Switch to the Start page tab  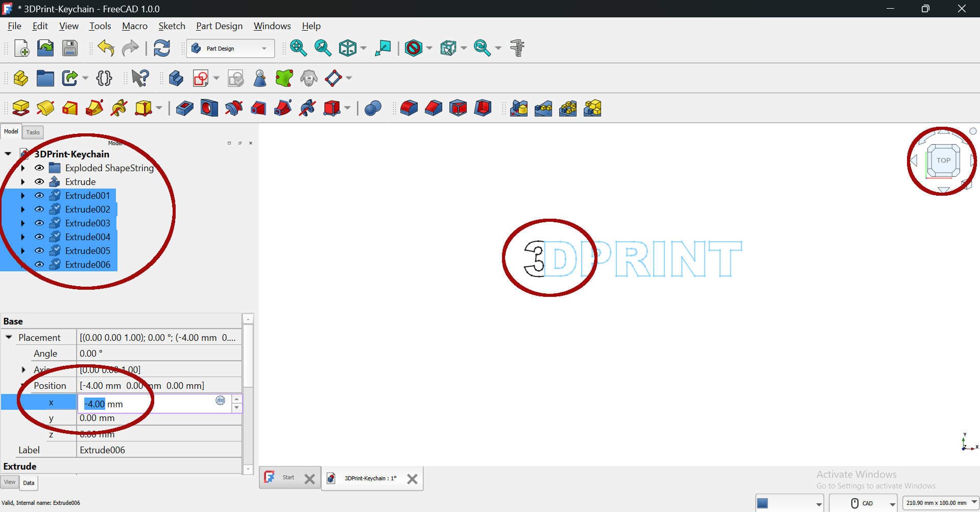(289, 478)
